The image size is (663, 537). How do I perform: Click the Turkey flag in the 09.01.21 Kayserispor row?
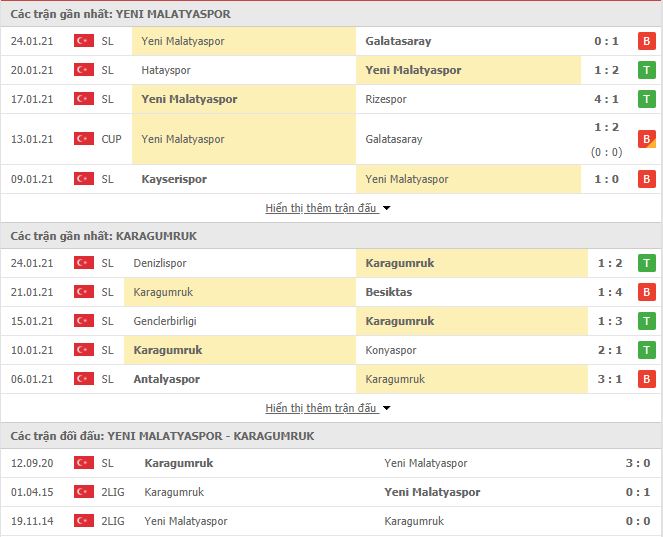coord(84,179)
